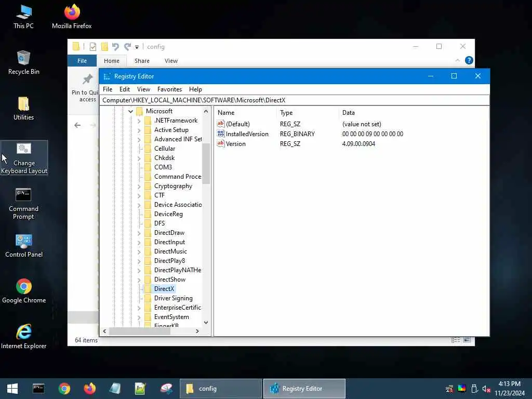Click Properties checkmark icon in config toolbar
532x399 pixels.
pyautogui.click(x=92, y=47)
